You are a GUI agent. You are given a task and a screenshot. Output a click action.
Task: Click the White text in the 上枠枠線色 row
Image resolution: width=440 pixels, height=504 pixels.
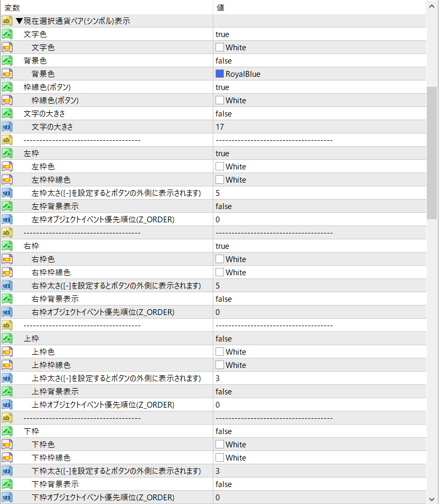tap(236, 365)
